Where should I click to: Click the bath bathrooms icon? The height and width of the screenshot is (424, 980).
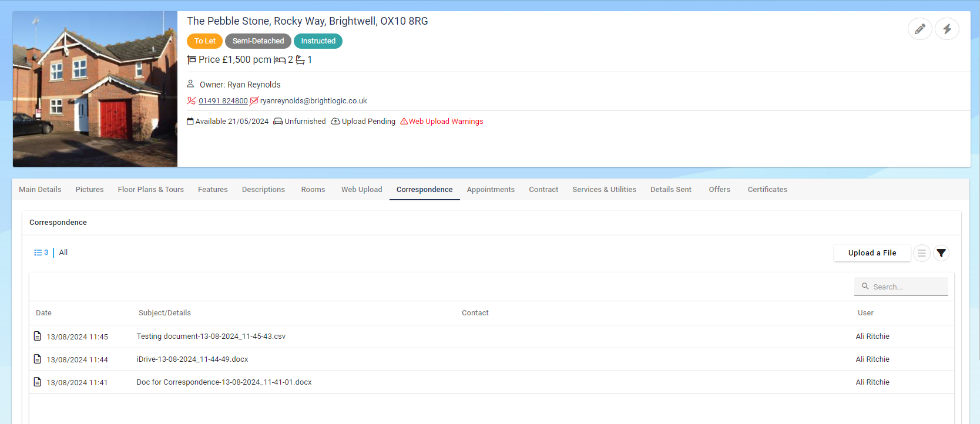(x=300, y=60)
